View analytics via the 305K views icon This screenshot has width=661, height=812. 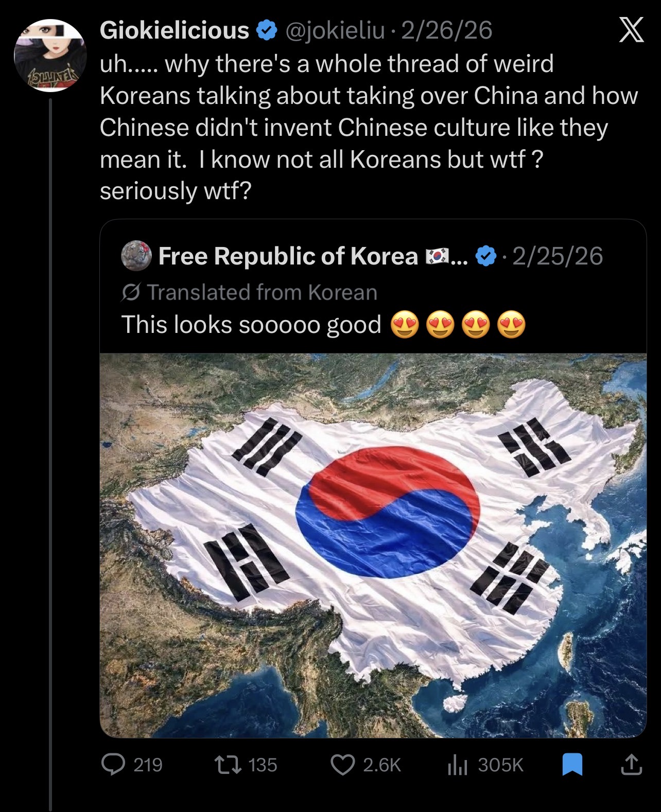click(x=457, y=765)
